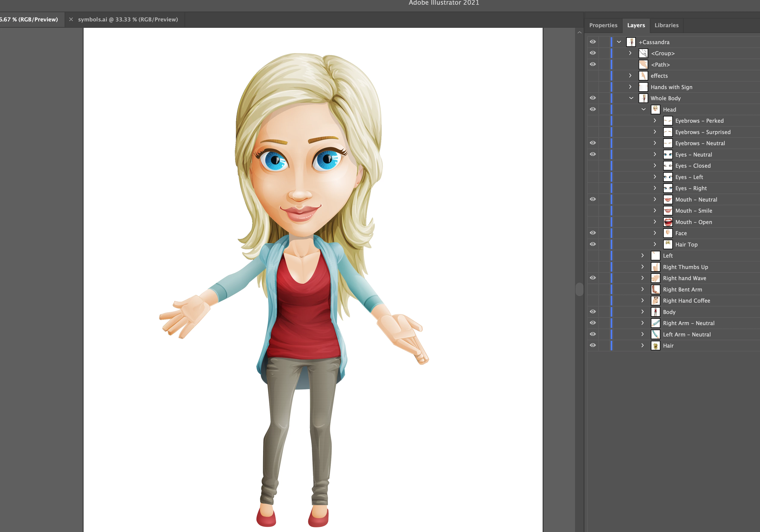
Task: Click the +Cassandra layer thumbnail icon
Action: click(631, 42)
